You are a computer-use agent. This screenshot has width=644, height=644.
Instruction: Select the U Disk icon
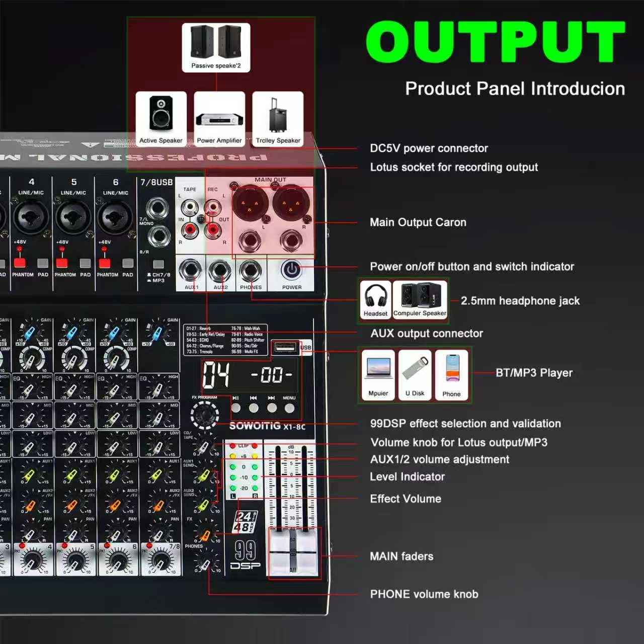(x=415, y=375)
